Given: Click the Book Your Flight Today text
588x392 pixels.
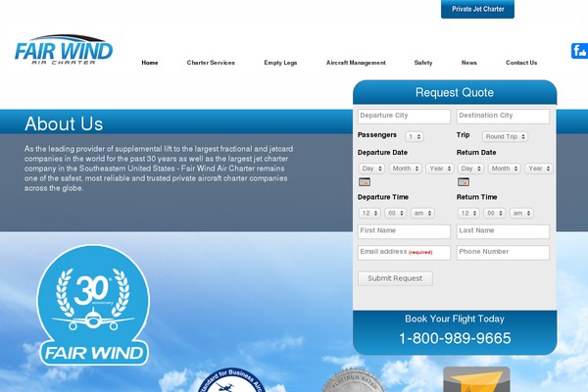Looking at the screenshot, I should [455, 318].
